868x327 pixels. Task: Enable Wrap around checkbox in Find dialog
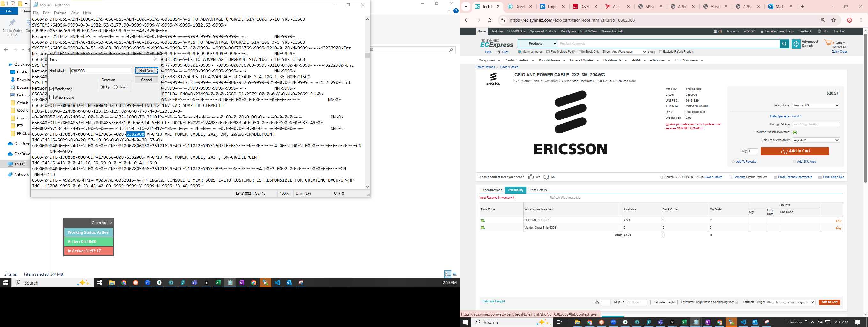pos(52,97)
